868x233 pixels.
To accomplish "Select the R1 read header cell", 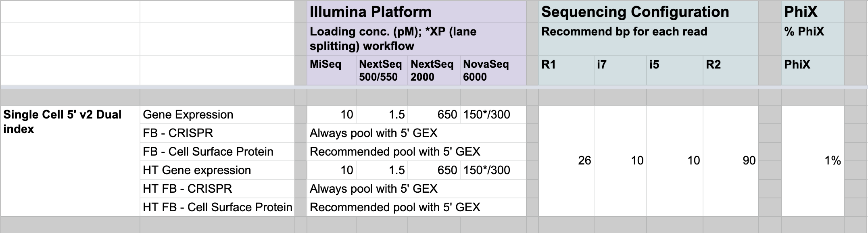I will (566, 70).
